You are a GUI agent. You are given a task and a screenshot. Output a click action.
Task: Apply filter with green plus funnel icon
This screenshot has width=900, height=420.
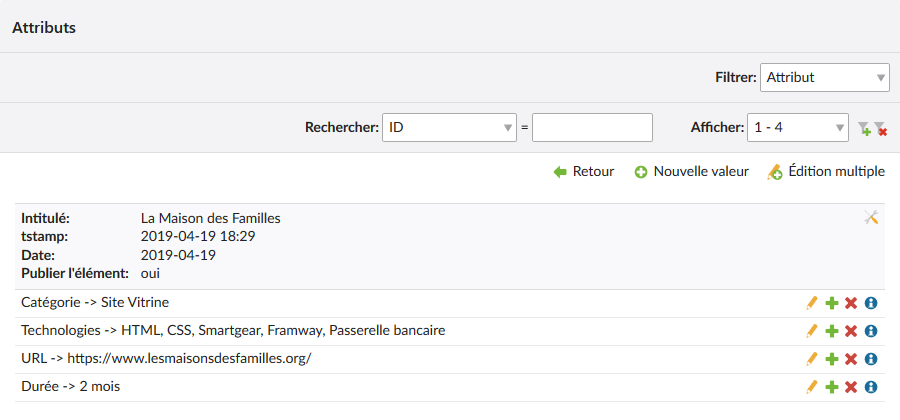tap(864, 129)
